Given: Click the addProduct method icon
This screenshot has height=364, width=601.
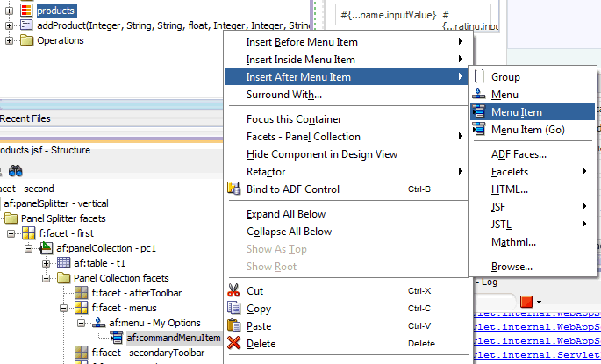Looking at the screenshot, I should pos(26,25).
